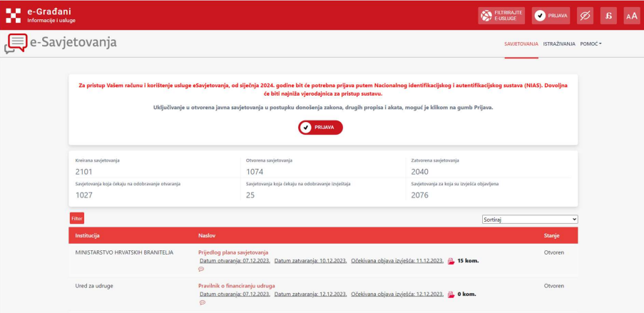Click the document icon next to 0 kom.
644x313 pixels.
[x=451, y=294]
